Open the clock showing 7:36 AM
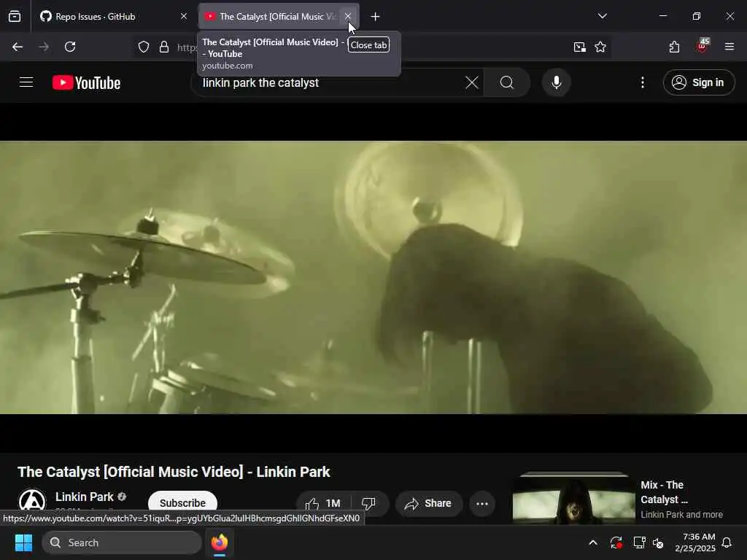The height and width of the screenshot is (560, 747). coord(695,542)
